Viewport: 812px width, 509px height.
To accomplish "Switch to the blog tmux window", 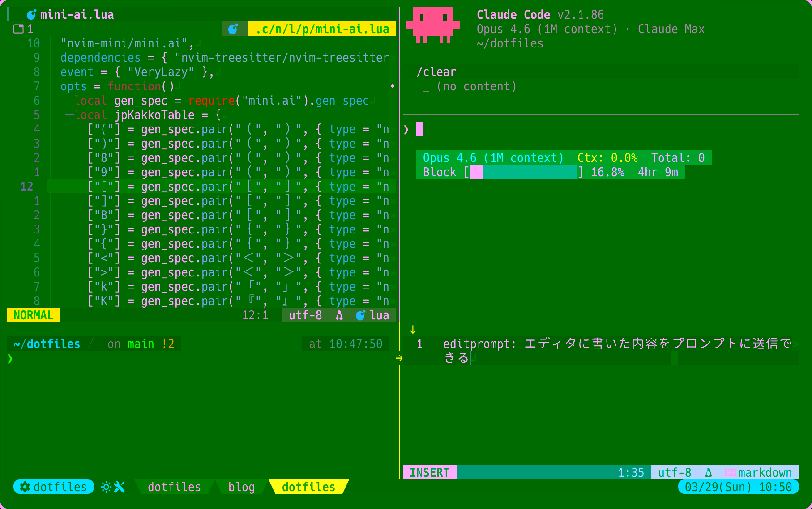I will 242,487.
